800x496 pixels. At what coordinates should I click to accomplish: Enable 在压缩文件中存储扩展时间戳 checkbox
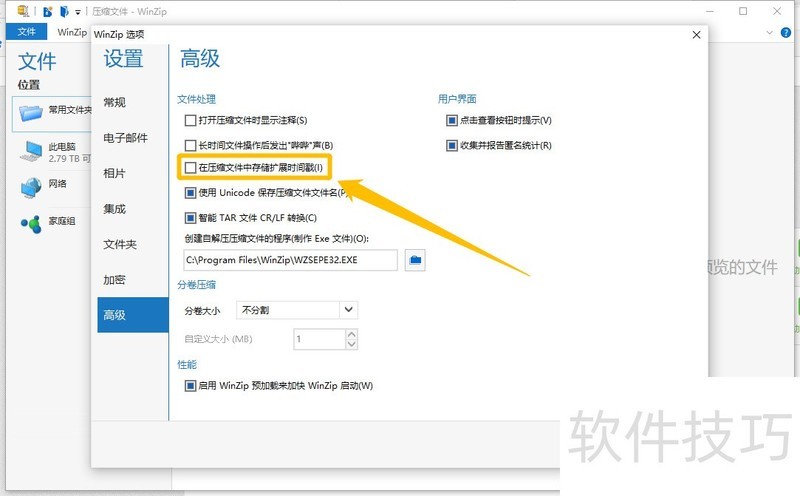[x=191, y=168]
